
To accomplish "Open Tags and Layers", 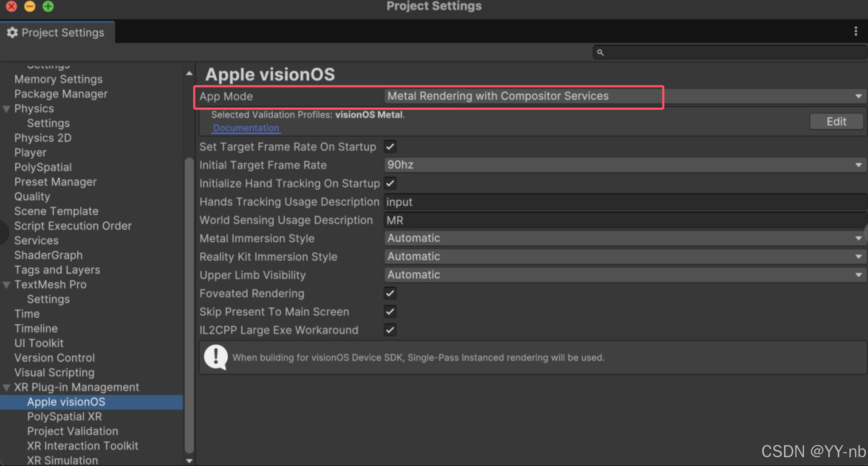I will coord(57,270).
